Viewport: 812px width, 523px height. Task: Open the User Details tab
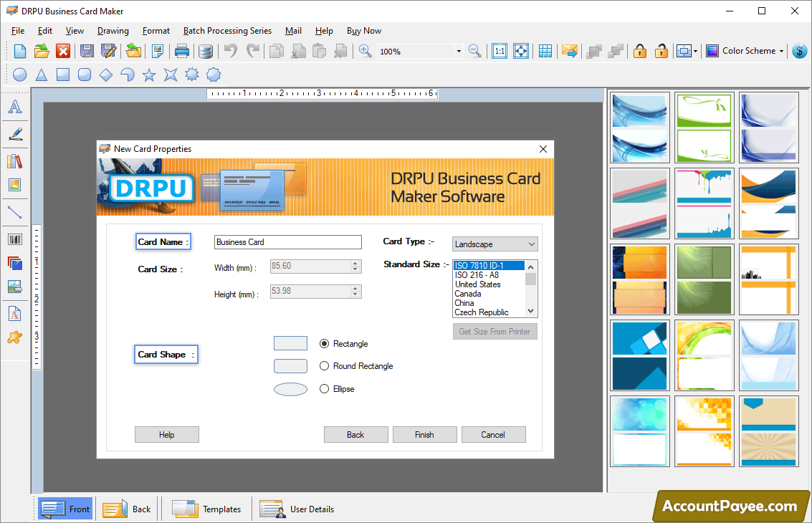coord(297,509)
